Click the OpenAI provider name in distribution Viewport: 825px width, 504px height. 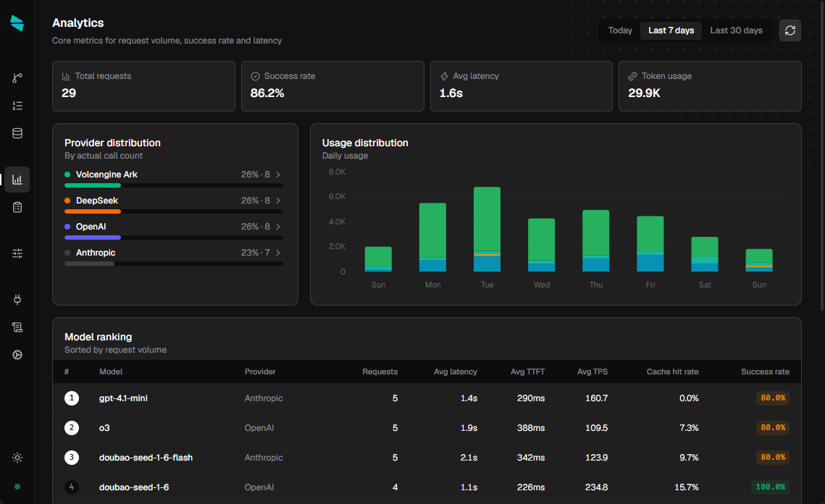(x=91, y=227)
